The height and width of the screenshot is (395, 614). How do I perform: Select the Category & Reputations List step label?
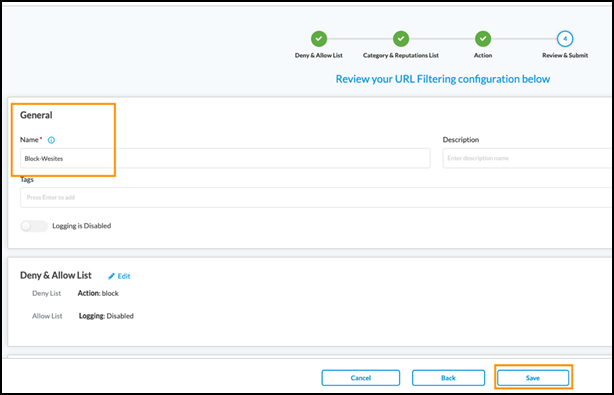[401, 55]
